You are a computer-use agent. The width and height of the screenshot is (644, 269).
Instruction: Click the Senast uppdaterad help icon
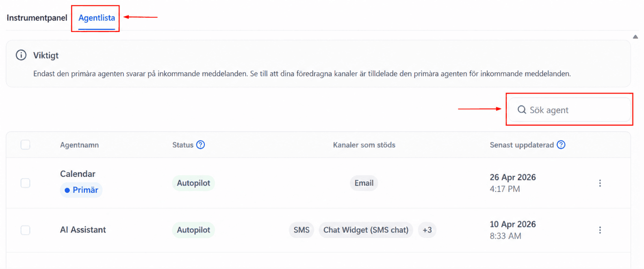(561, 145)
